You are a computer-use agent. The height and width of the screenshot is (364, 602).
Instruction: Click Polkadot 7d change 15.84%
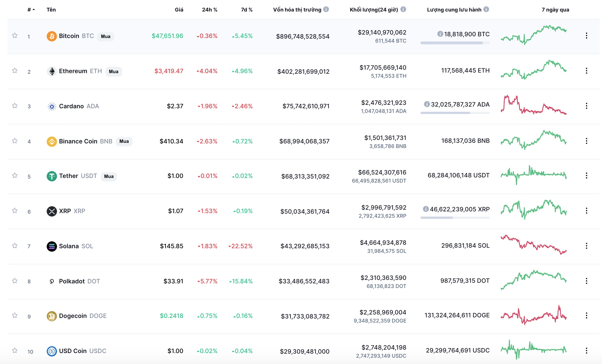(241, 281)
